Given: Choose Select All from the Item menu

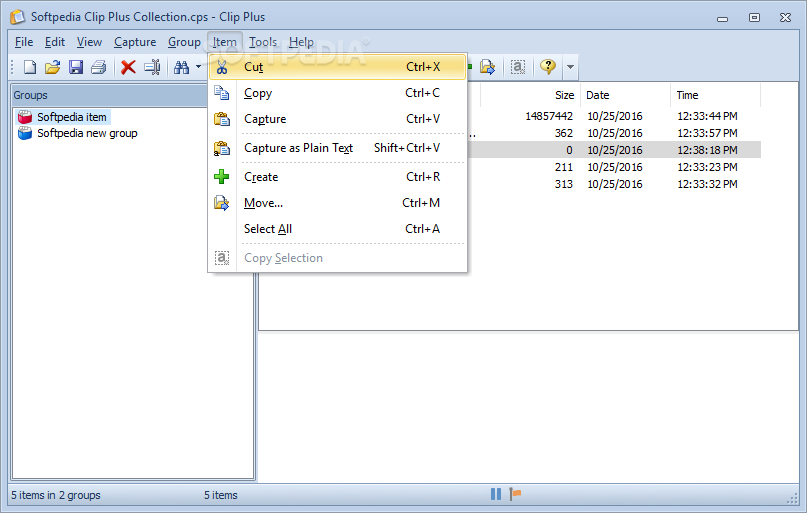Looking at the screenshot, I should 338,229.
